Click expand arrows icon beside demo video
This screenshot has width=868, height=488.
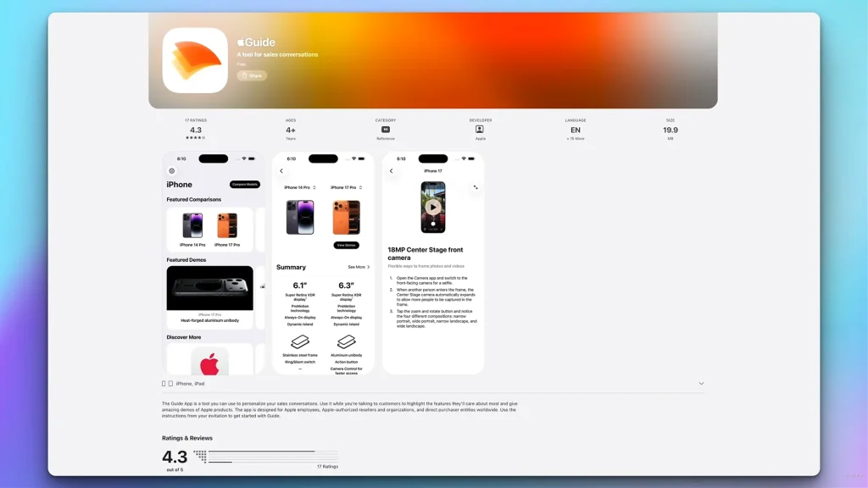[x=476, y=187]
